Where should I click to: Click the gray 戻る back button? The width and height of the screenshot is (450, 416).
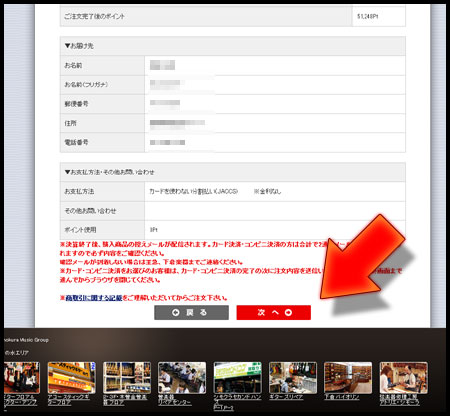click(191, 313)
